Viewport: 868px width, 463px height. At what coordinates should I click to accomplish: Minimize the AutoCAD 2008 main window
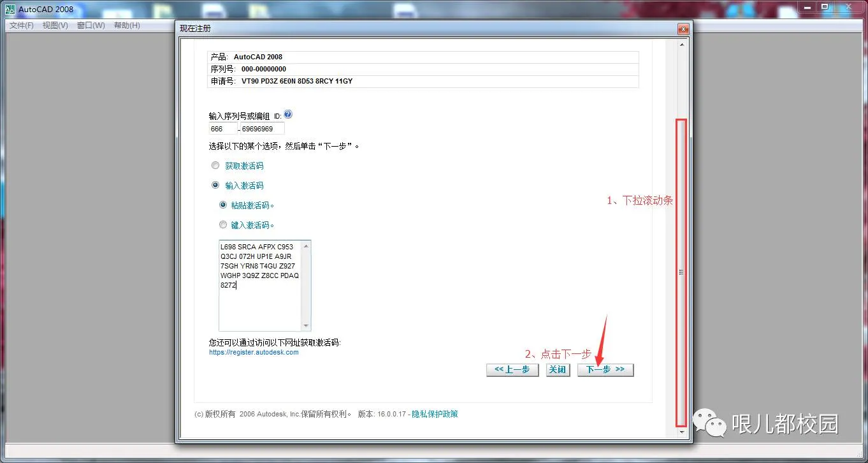807,7
